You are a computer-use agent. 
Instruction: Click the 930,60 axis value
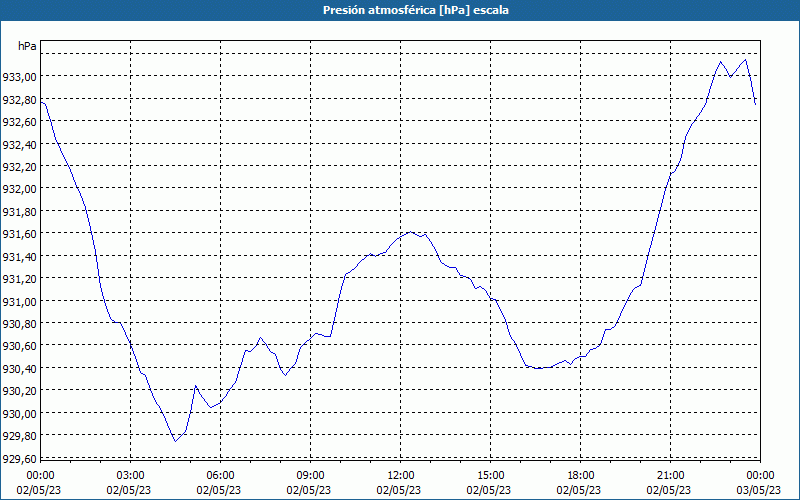tap(19, 346)
